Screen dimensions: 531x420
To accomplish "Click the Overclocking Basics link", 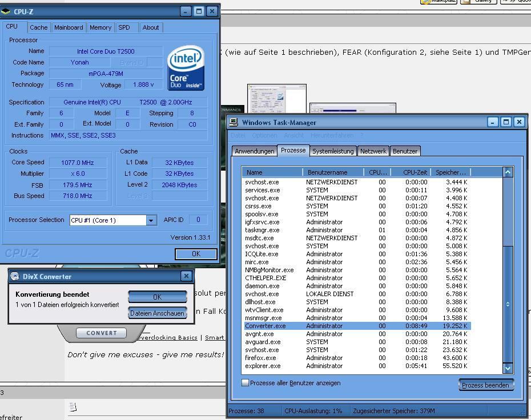I will pos(168,337).
